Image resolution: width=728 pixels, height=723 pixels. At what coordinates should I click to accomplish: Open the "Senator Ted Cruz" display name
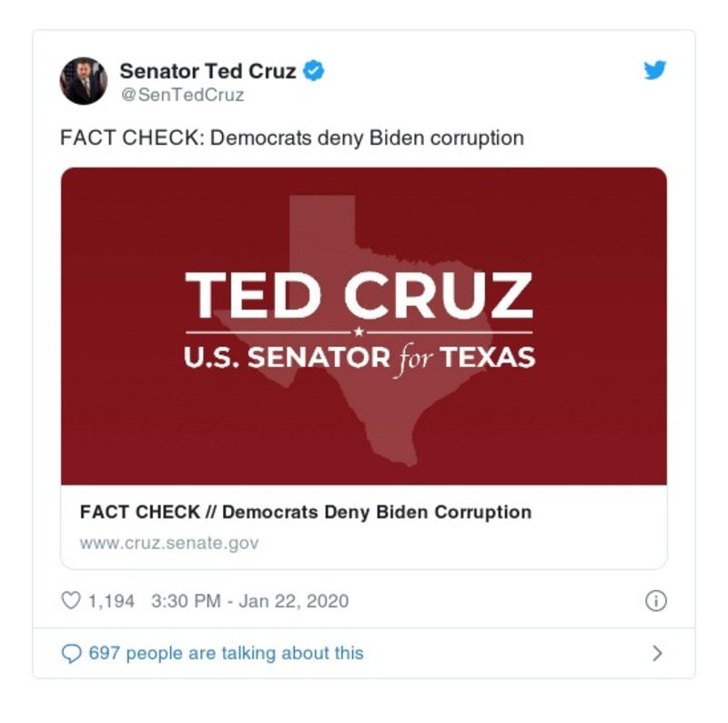tap(208, 70)
